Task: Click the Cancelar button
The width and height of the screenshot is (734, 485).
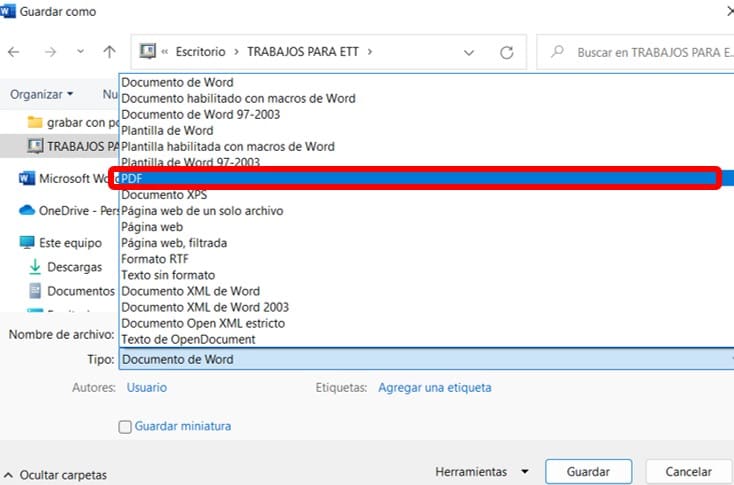Action: (x=688, y=472)
